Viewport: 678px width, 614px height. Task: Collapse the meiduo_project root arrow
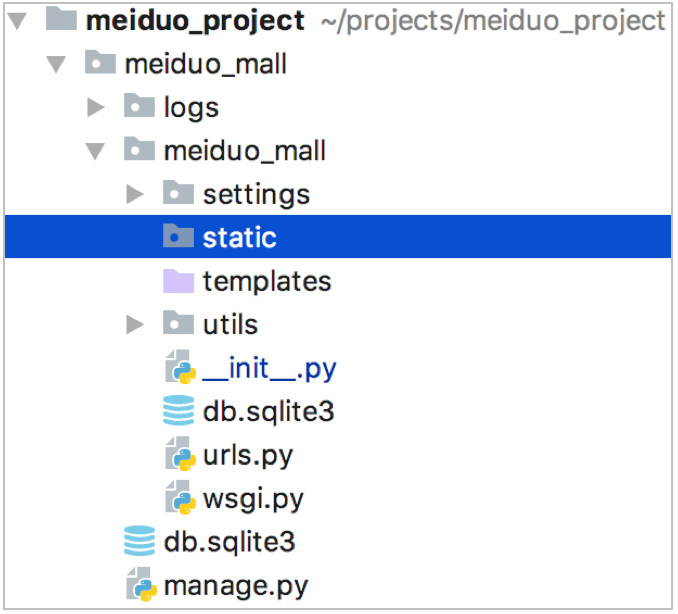pyautogui.click(x=18, y=20)
